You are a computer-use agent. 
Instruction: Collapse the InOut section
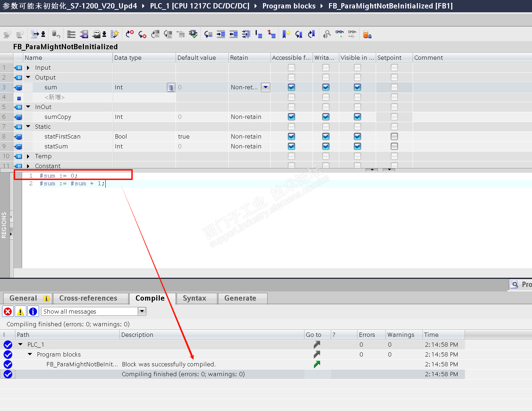(x=28, y=107)
